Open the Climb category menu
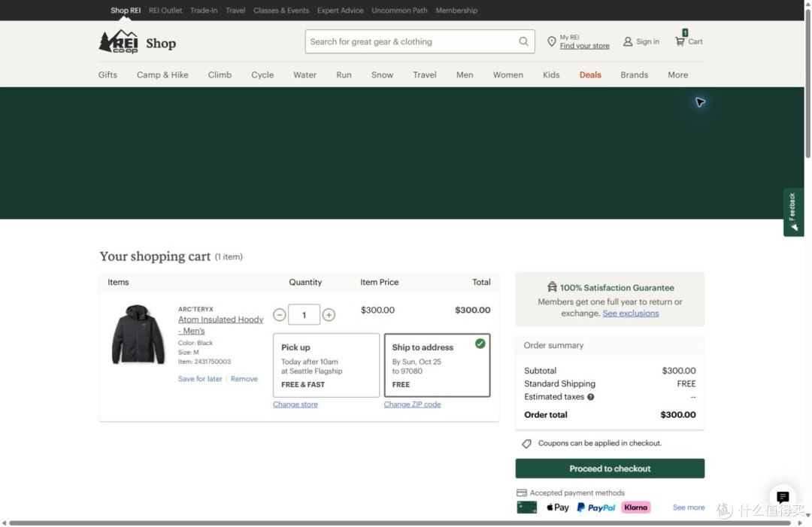The image size is (812, 527). pyautogui.click(x=220, y=75)
